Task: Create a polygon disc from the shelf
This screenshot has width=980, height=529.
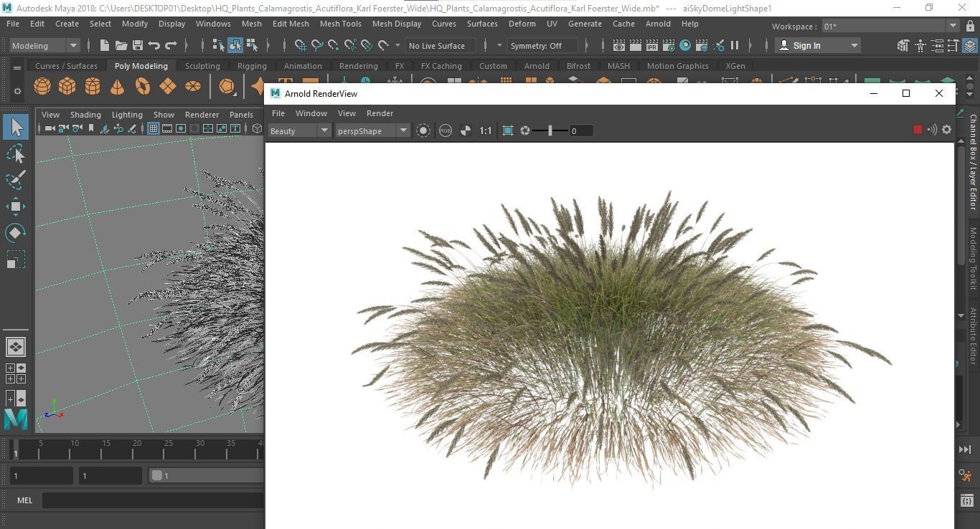Action: 193,87
